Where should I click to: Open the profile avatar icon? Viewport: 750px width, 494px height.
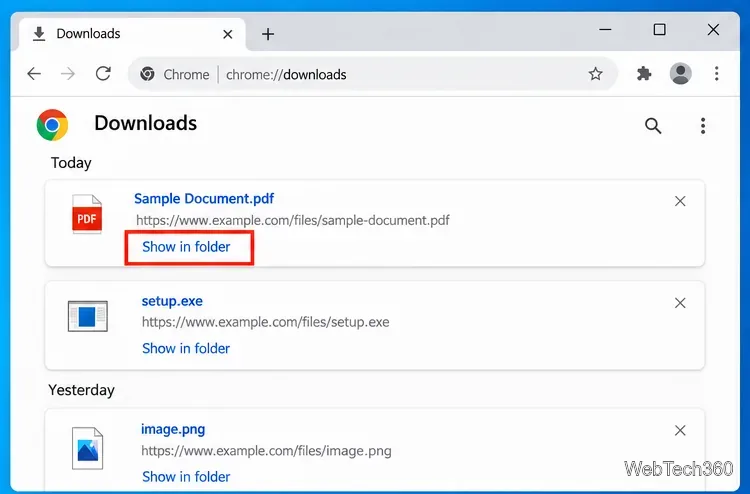680,74
